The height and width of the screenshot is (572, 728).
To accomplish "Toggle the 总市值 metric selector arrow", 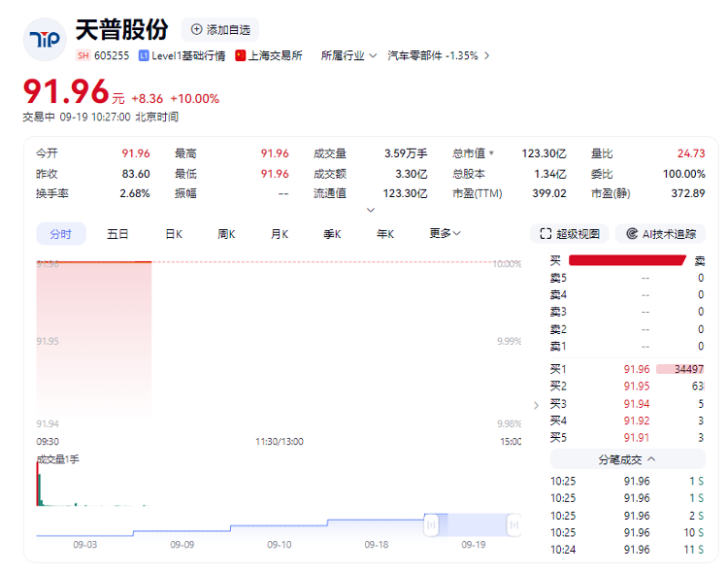I will click(x=491, y=153).
